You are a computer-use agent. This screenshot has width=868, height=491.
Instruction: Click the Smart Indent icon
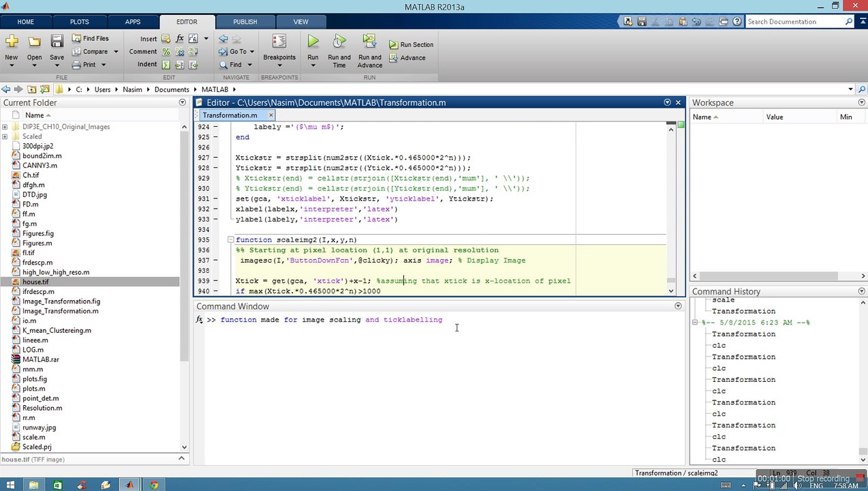tap(166, 65)
